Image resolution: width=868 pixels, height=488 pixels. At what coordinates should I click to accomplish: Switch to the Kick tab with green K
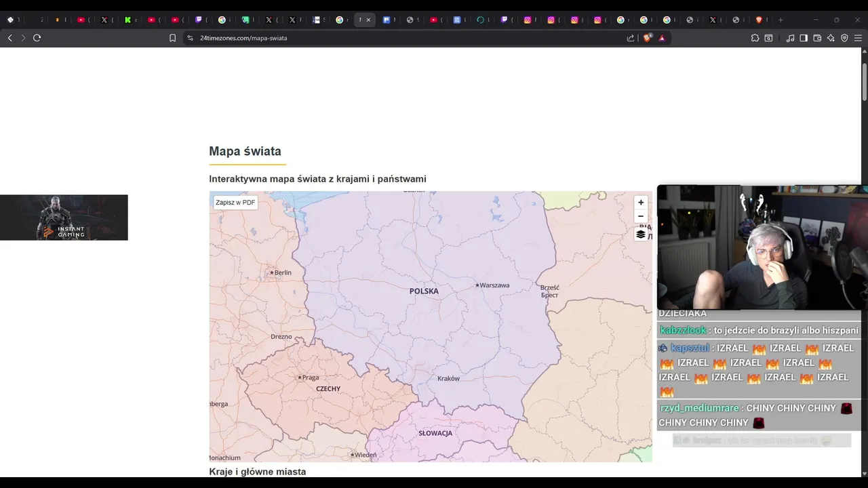point(127,20)
